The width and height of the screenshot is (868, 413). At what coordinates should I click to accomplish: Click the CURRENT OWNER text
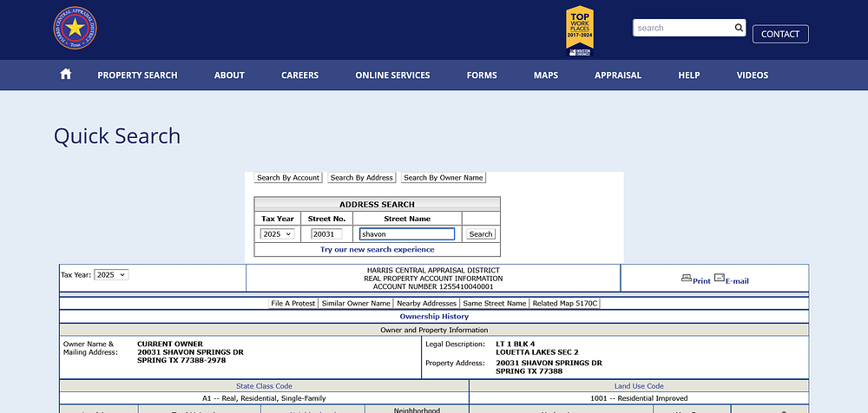click(x=170, y=344)
